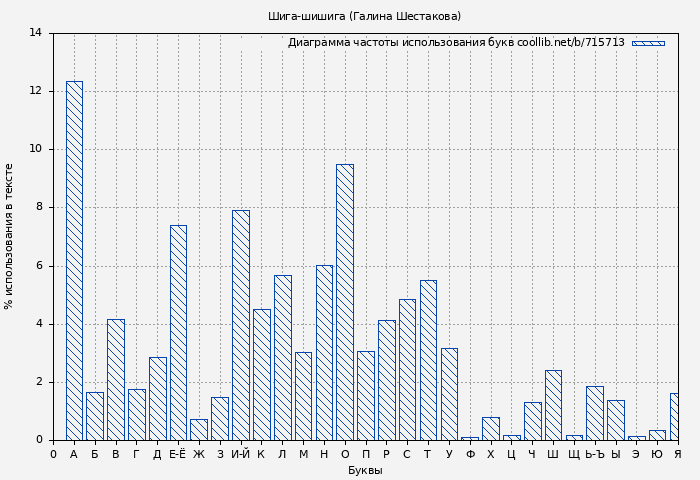Click the chart title 'Шига-шишига (Галина Шестакова)'
The width and height of the screenshot is (700, 480).
[x=365, y=16]
